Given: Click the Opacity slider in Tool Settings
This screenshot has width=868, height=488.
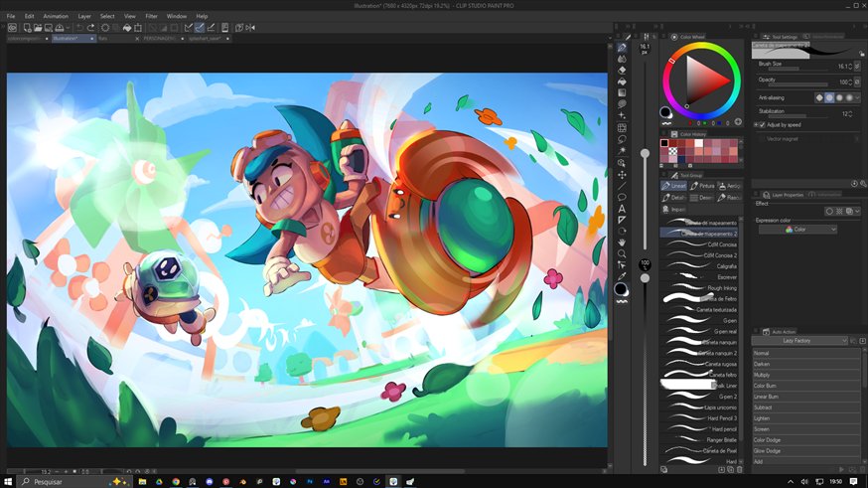Looking at the screenshot, I should [x=799, y=85].
